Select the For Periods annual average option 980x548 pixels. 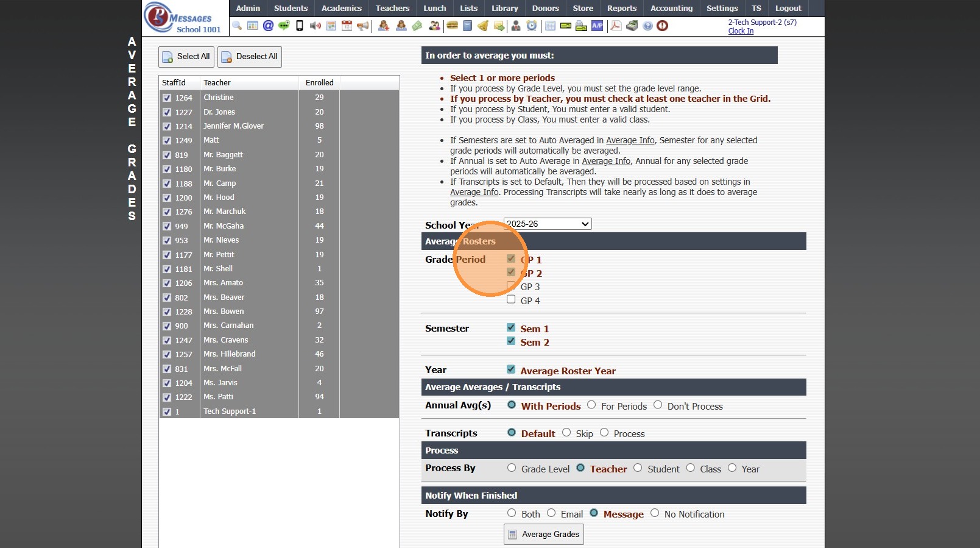point(591,405)
